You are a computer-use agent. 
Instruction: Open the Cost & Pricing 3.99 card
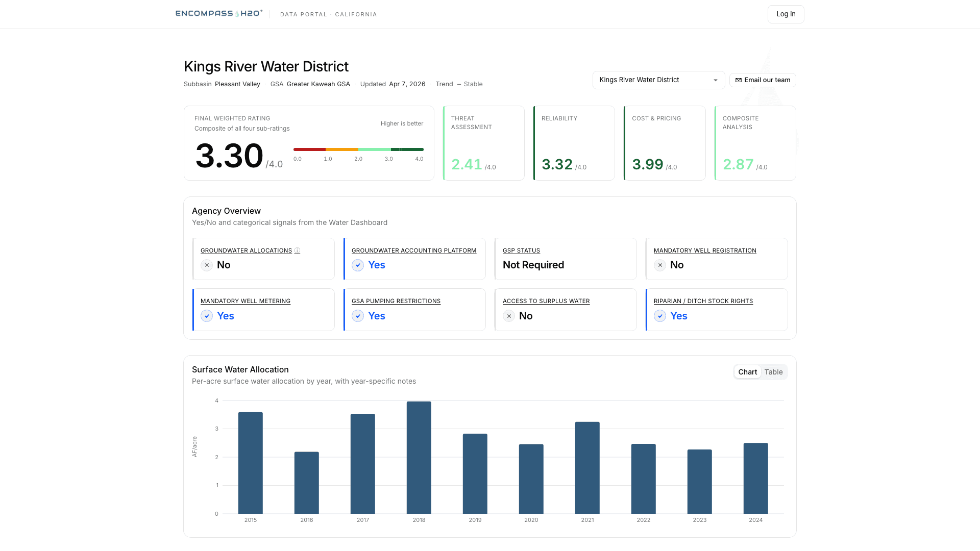665,143
